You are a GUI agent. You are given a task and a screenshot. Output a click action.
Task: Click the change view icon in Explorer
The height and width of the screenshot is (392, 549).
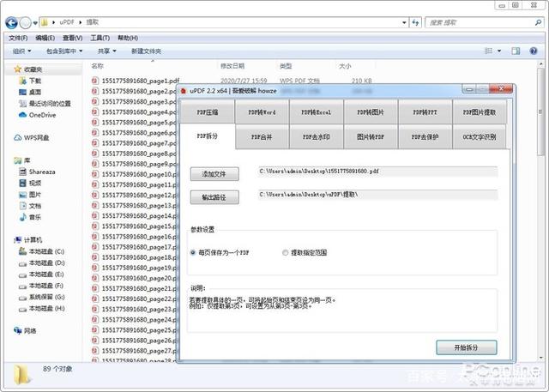(x=488, y=51)
